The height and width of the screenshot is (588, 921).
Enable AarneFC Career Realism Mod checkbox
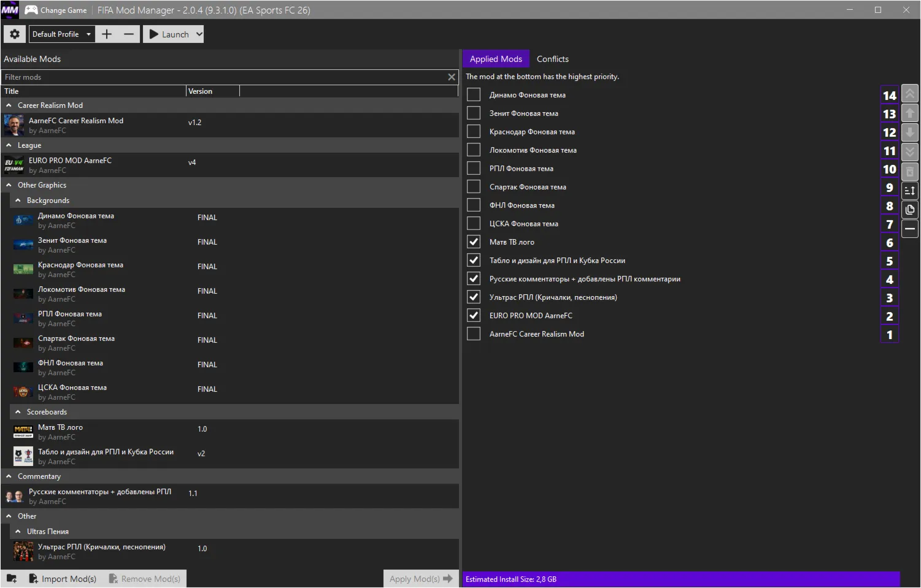(474, 334)
